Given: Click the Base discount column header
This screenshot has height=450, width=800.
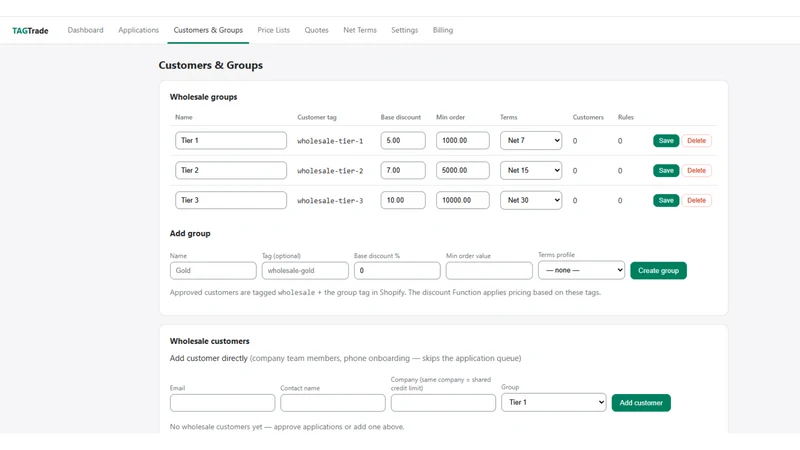Looking at the screenshot, I should (401, 117).
